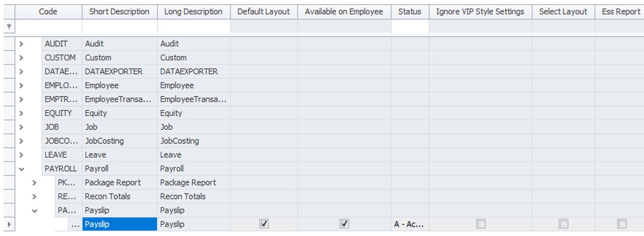Uncheck Default Layout for Payslip
Image resolution: width=644 pixels, height=236 pixels.
pyautogui.click(x=264, y=224)
